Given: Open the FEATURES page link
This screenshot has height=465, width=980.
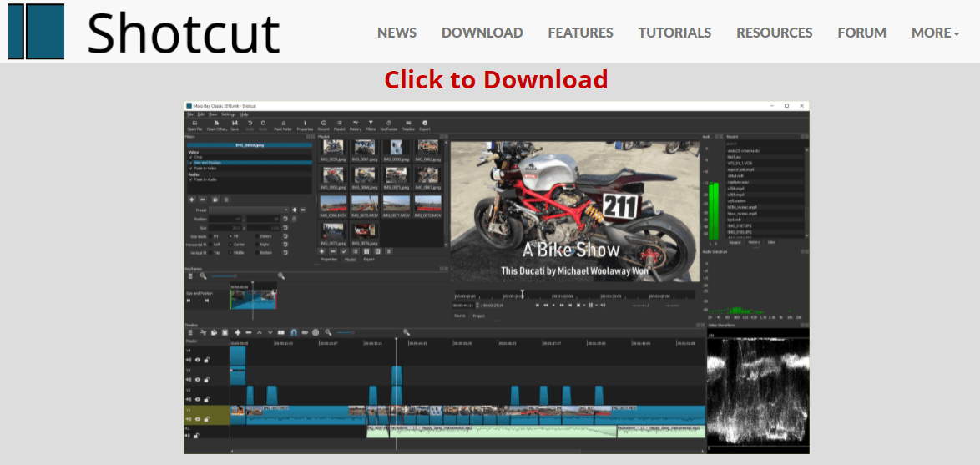Looking at the screenshot, I should [x=581, y=33].
